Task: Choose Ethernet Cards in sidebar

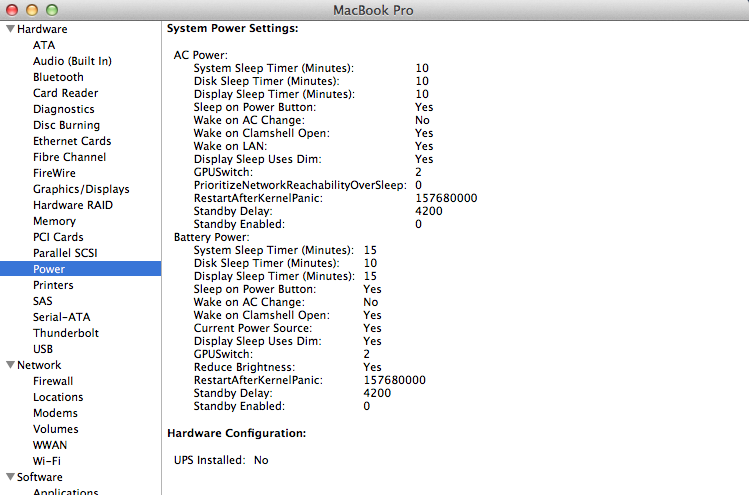Action: [72, 141]
